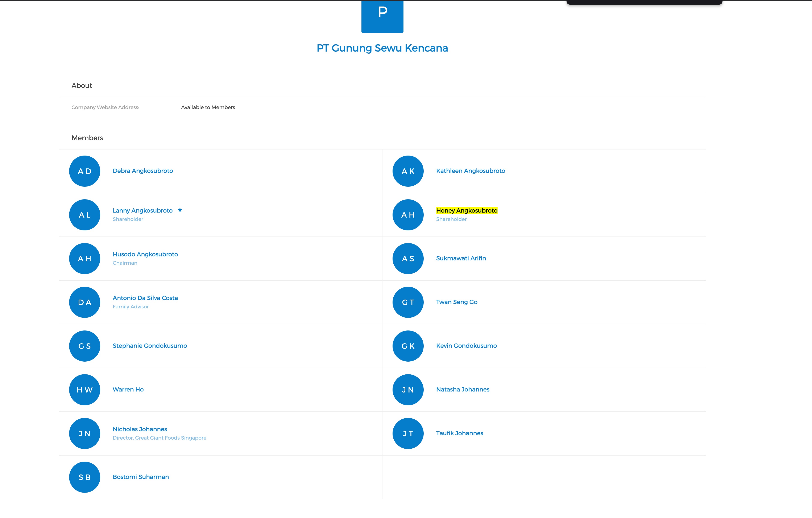812x518 pixels.
Task: Click the GS avatar circle
Action: (85, 346)
